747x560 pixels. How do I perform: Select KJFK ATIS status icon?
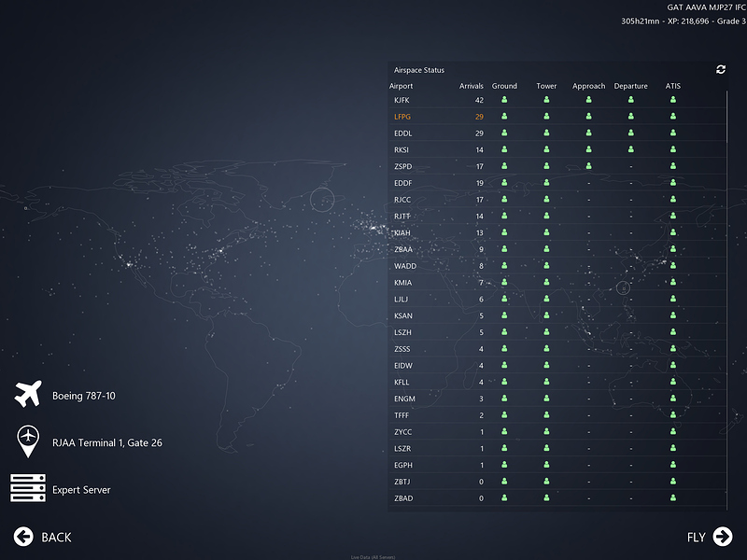pyautogui.click(x=673, y=100)
